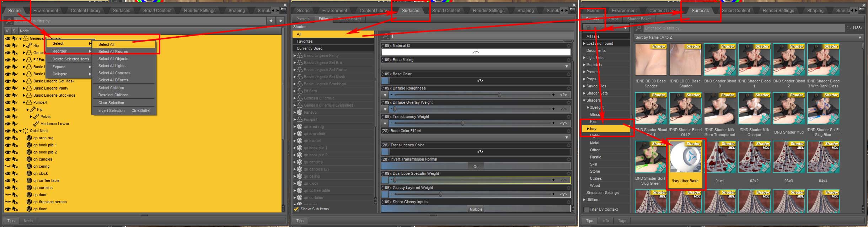
Task: Click minus icon on Diffuse Overlay Weight slider
Action: point(391,109)
